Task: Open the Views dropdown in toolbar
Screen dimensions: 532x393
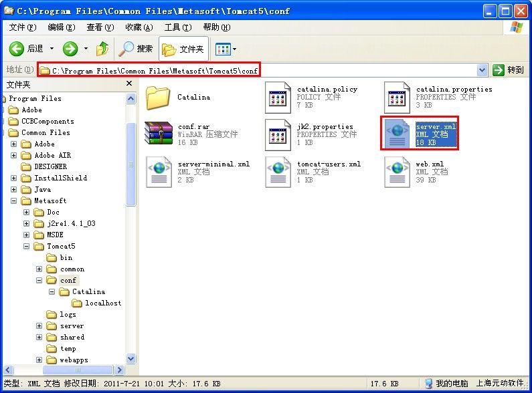Action: tap(226, 49)
